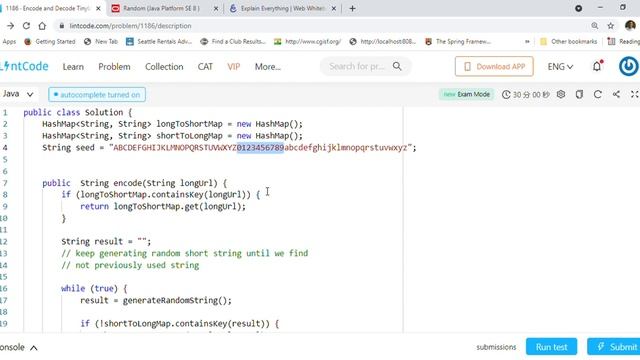The image size is (640, 360).
Task: Click the Chrome media control circle icon
Action: [578, 8]
